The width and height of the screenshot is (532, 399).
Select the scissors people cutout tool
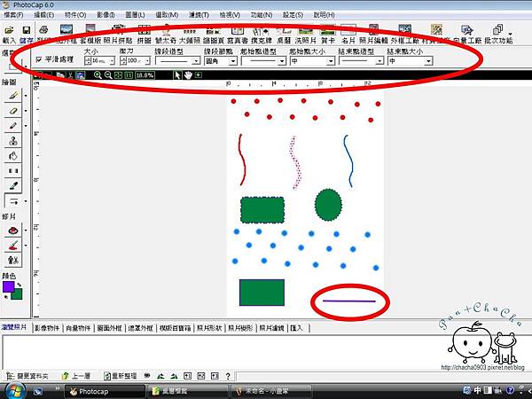13,260
